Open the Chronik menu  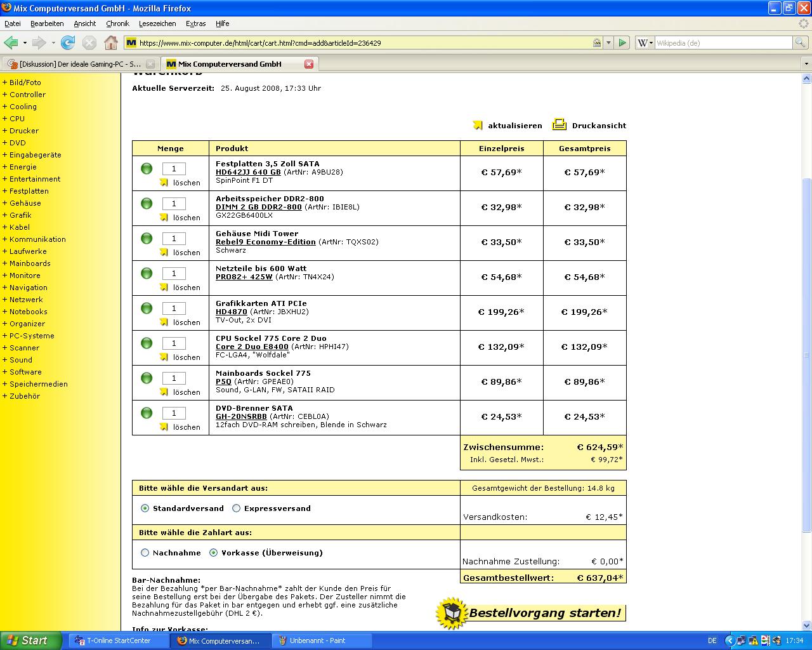pyautogui.click(x=117, y=23)
